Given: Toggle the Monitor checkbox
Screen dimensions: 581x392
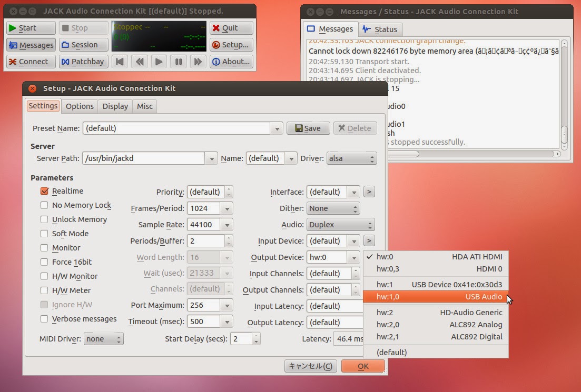Looking at the screenshot, I should tap(44, 248).
